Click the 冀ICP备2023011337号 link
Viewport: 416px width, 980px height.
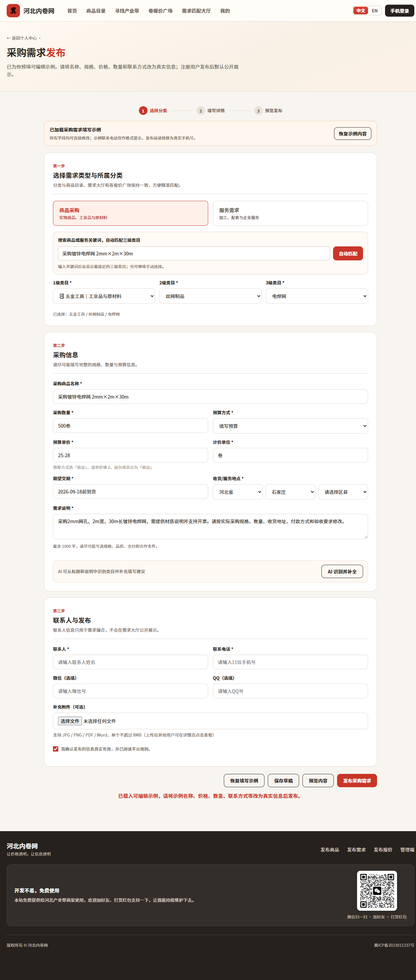coord(394,945)
